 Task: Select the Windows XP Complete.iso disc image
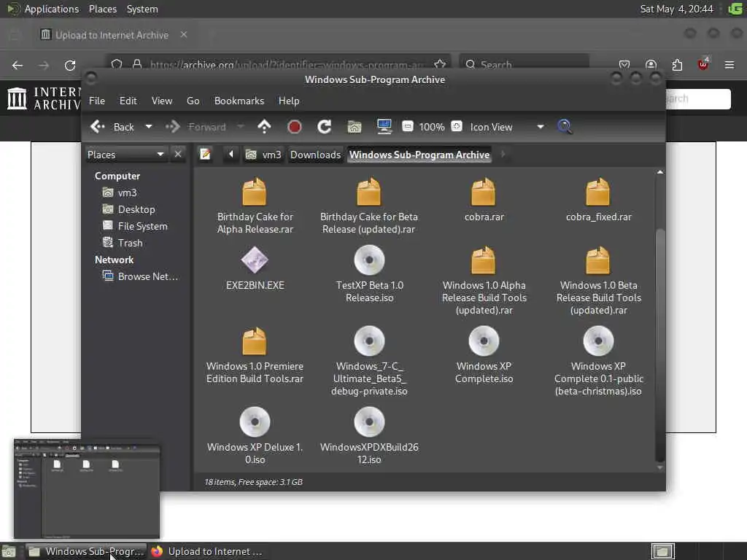point(484,355)
